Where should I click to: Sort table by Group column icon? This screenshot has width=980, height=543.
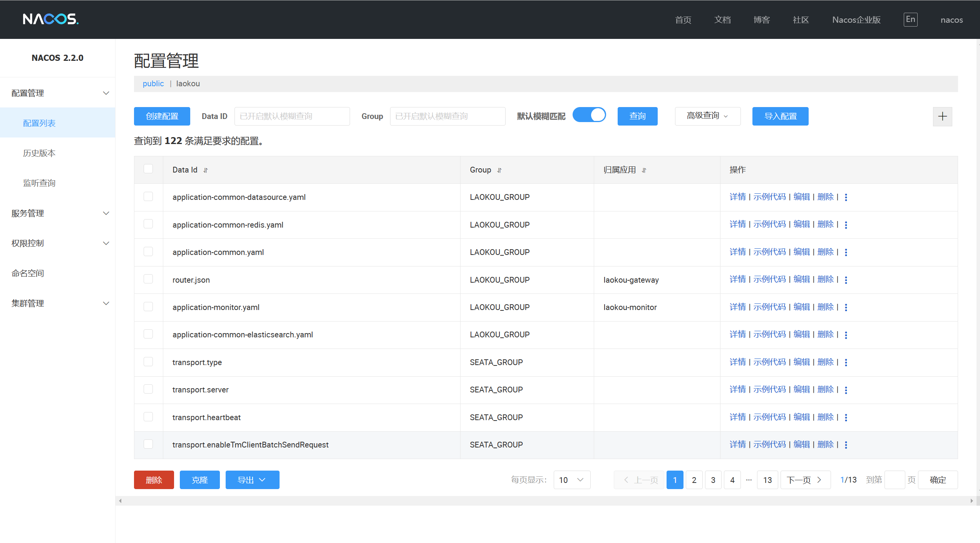coord(499,170)
